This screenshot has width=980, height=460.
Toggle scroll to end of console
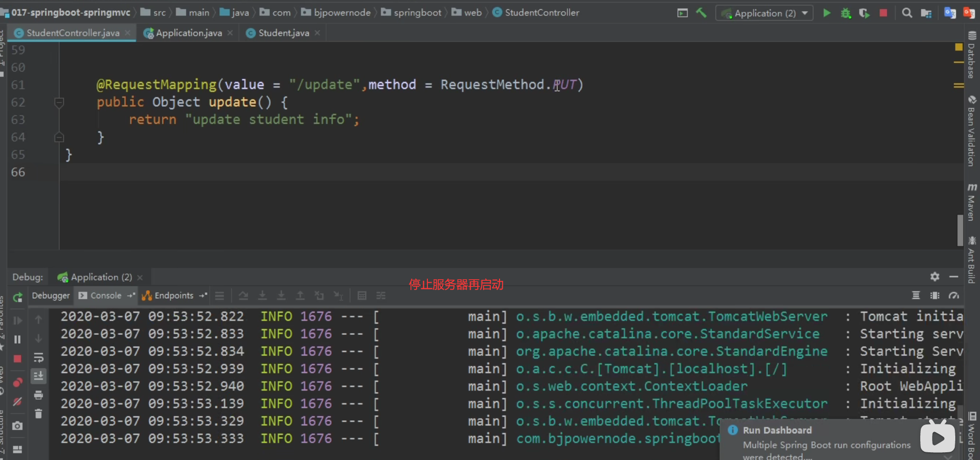(39, 376)
